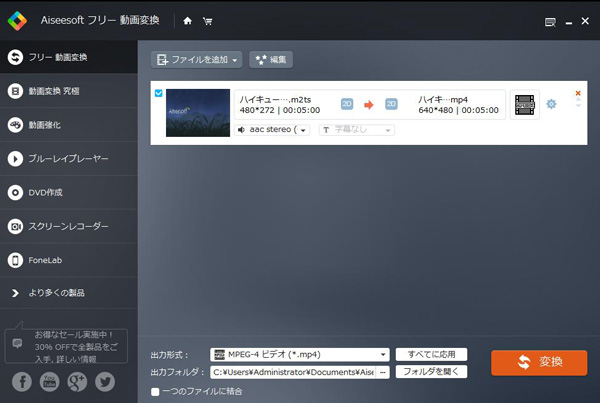Click the 編集 button
This screenshot has height=403, width=600.
[271, 60]
